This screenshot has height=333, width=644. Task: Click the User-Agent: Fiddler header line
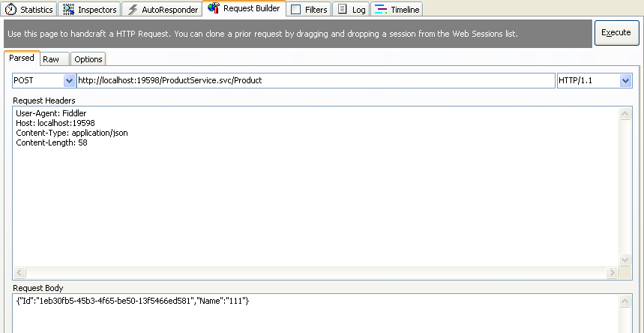(x=51, y=113)
